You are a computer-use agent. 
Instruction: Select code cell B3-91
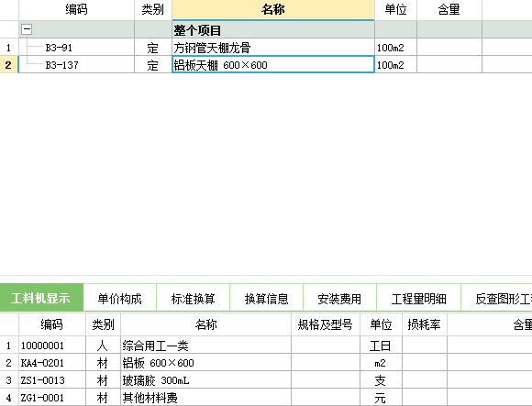point(77,48)
